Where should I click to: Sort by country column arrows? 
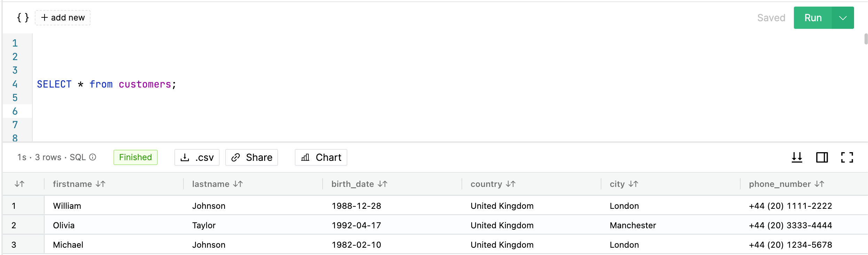[x=511, y=184]
